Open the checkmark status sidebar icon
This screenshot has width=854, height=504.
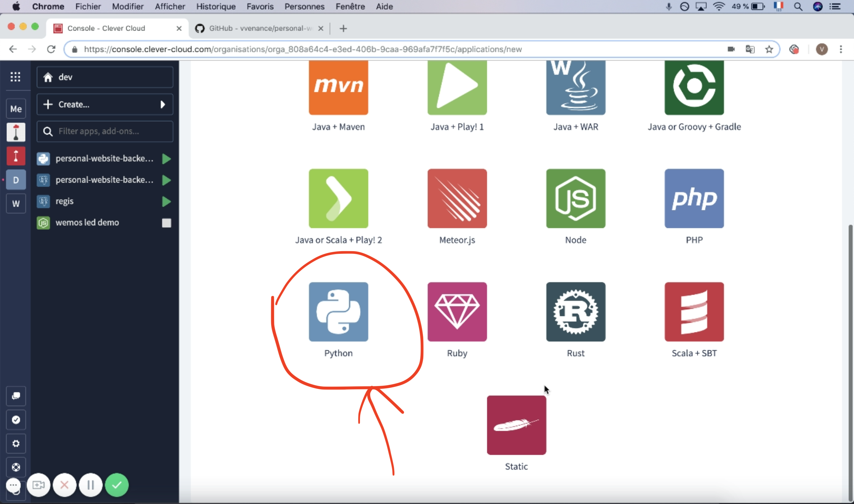pyautogui.click(x=16, y=420)
